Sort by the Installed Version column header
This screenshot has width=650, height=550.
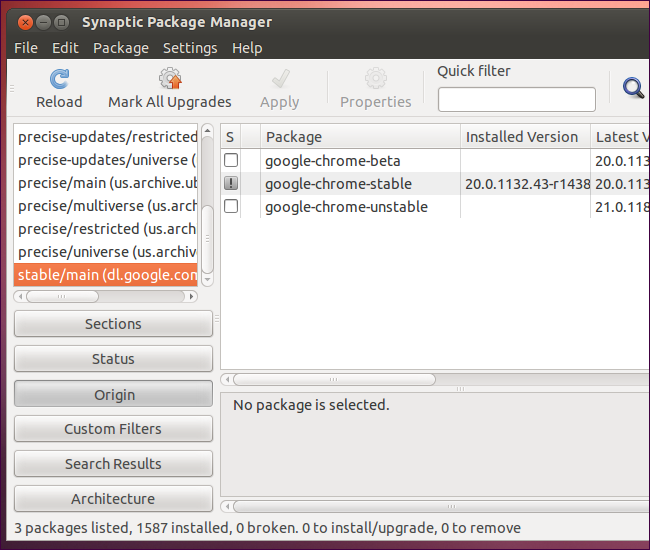pos(525,137)
